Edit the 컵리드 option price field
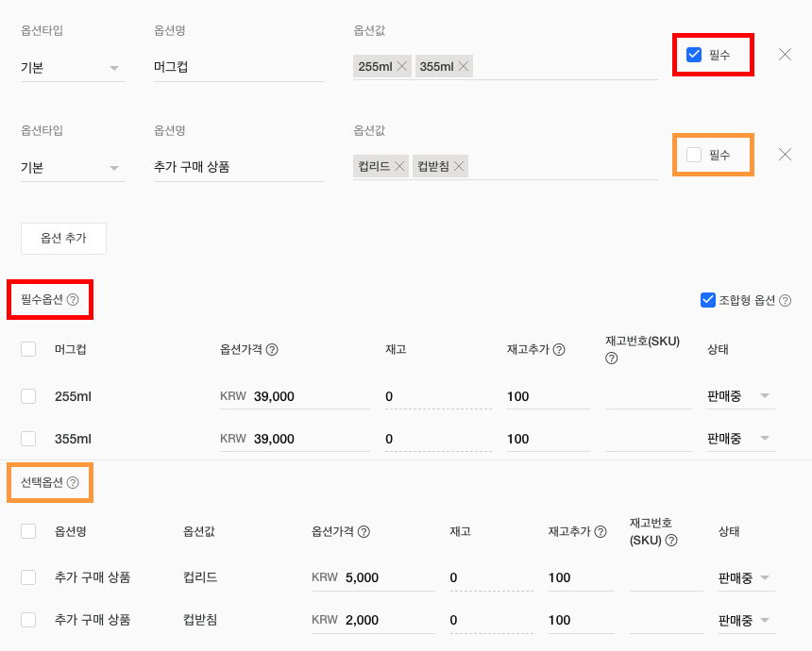Viewport: 812px width, 651px height. [387, 577]
